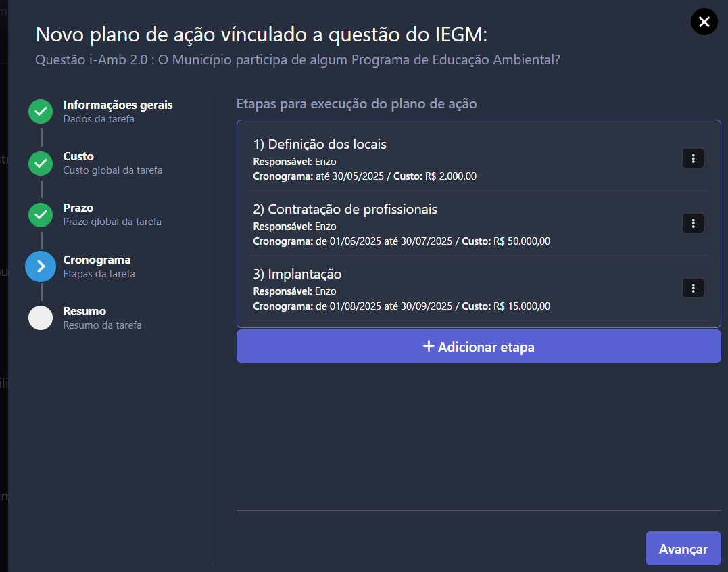The height and width of the screenshot is (572, 728).
Task: Select step 1 Definição dos locais row
Action: tap(478, 159)
